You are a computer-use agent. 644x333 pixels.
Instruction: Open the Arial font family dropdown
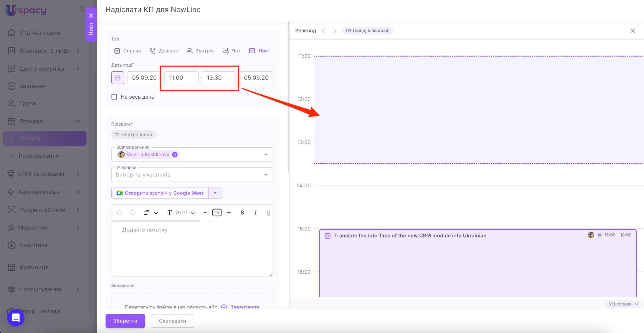coord(186,213)
